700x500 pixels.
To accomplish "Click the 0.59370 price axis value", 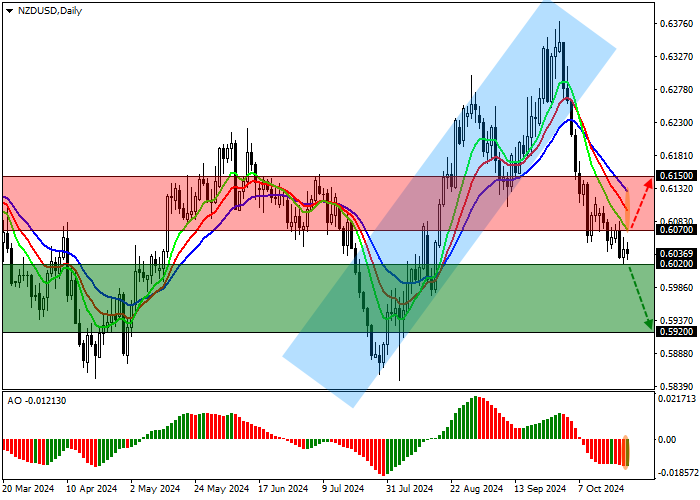I will pyautogui.click(x=676, y=321).
